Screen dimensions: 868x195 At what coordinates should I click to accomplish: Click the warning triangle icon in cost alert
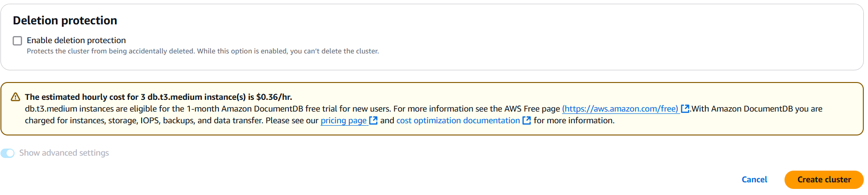point(15,97)
